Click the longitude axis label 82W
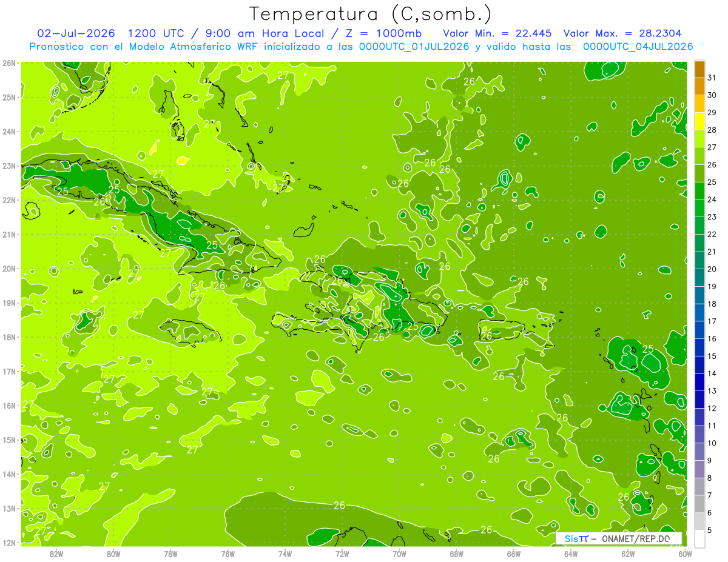 (56, 554)
